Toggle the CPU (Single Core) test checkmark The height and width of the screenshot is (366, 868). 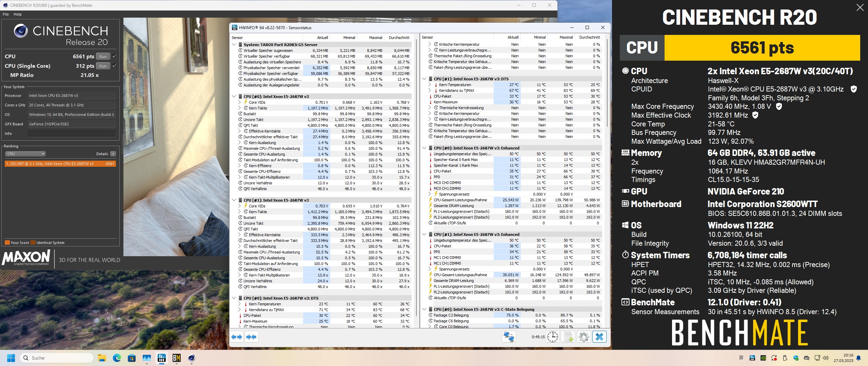pyautogui.click(x=114, y=66)
